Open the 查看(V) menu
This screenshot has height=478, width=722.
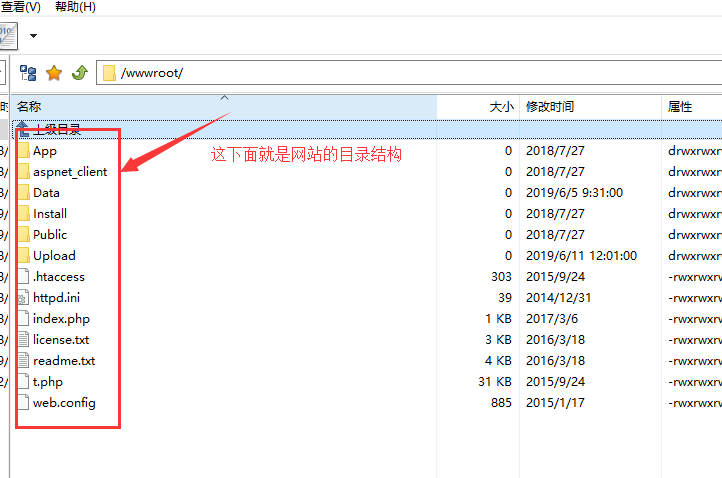point(20,7)
